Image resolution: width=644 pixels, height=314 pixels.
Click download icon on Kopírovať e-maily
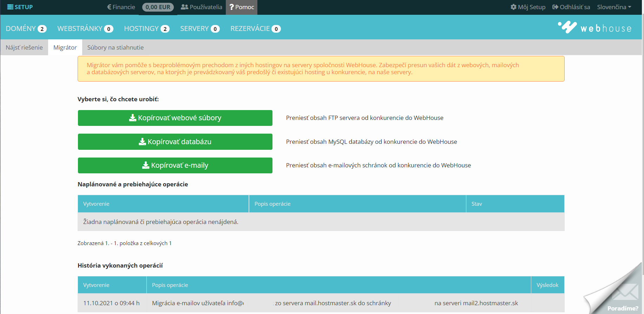point(146,165)
